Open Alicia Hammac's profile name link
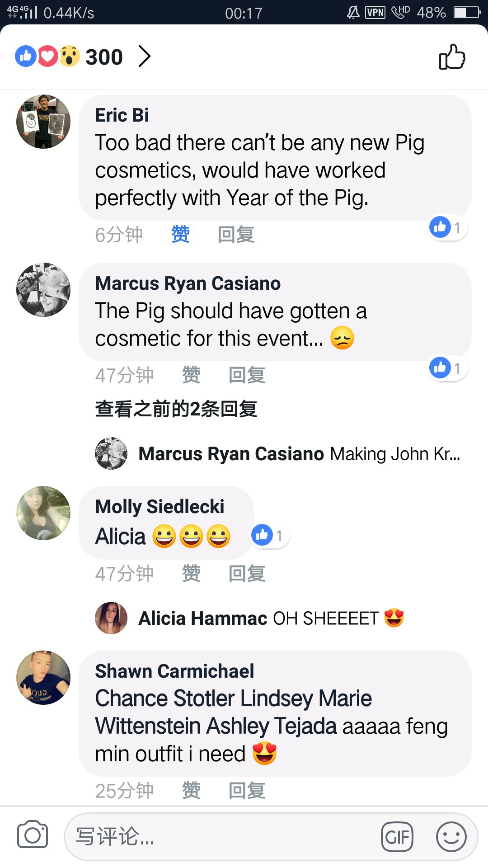Screen dimensions: 488x868 point(203,618)
